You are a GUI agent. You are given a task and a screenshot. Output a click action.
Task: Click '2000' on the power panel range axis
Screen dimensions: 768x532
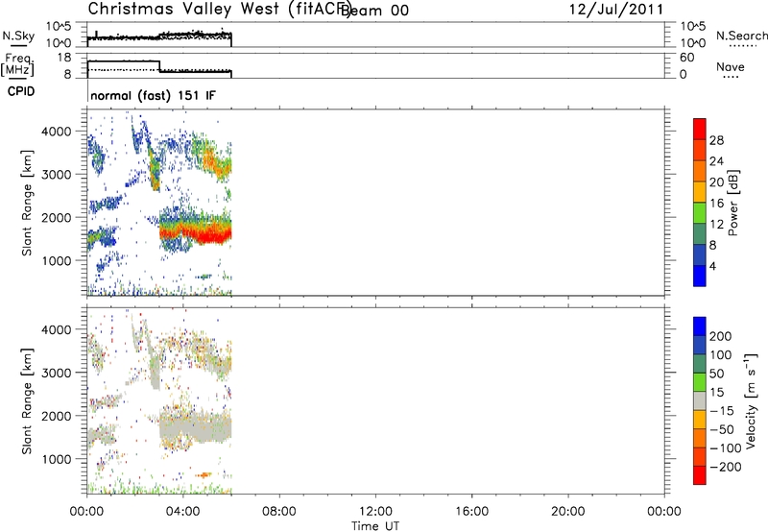57,217
